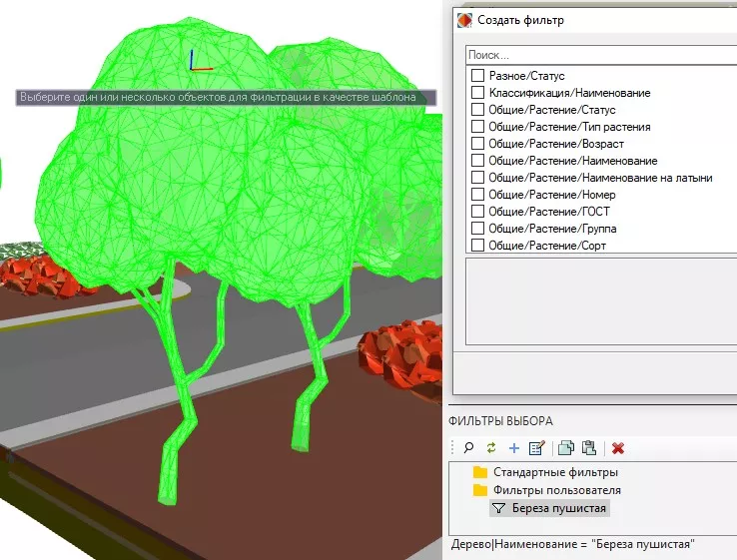Image resolution: width=737 pixels, height=560 pixels.
Task: Click the search filter magnifier icon
Action: (467, 448)
